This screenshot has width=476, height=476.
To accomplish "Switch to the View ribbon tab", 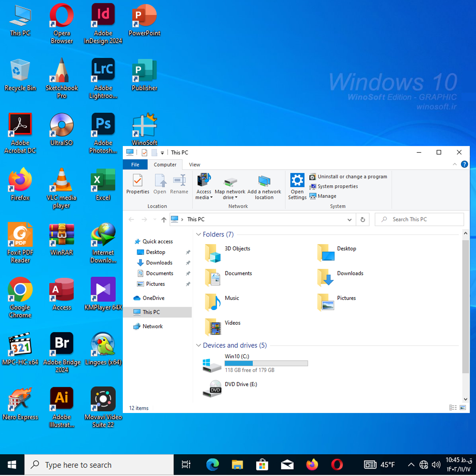I will (194, 165).
